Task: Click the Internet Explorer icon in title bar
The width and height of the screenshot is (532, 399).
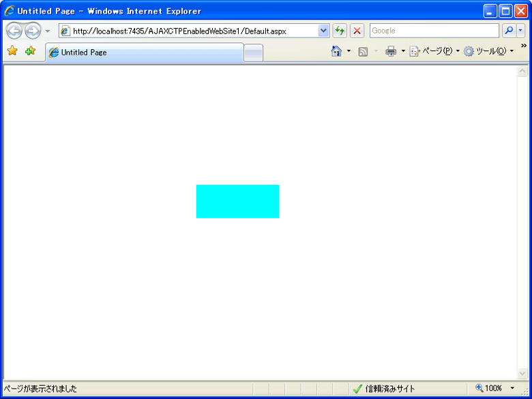Action: [x=9, y=11]
